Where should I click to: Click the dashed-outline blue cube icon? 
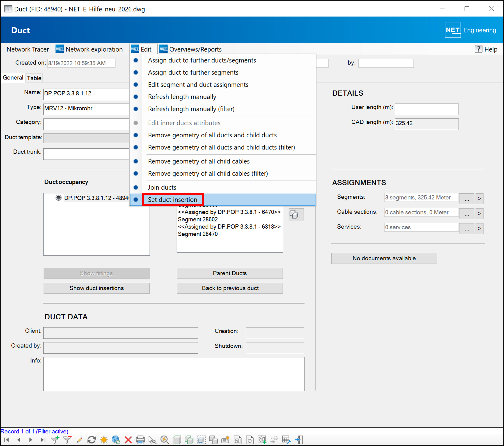pos(201,440)
